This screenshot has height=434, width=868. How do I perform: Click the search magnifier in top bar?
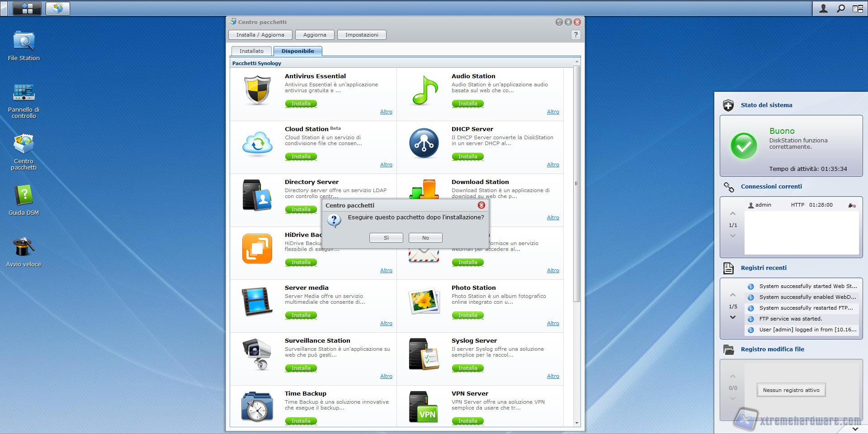tap(840, 9)
